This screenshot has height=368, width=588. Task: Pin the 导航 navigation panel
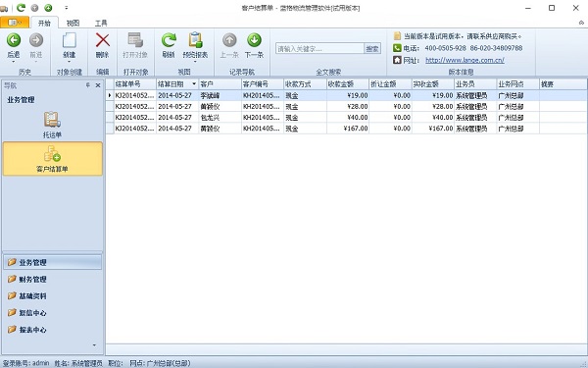[x=88, y=85]
